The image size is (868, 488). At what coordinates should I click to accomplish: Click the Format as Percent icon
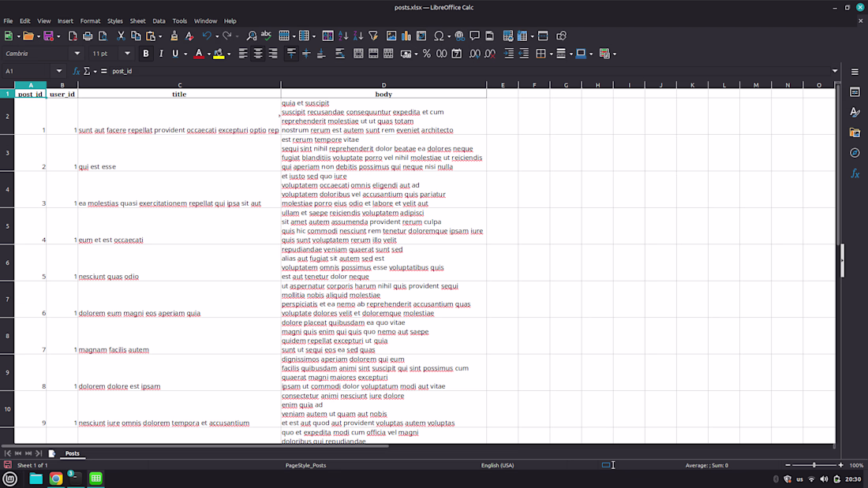click(x=426, y=54)
